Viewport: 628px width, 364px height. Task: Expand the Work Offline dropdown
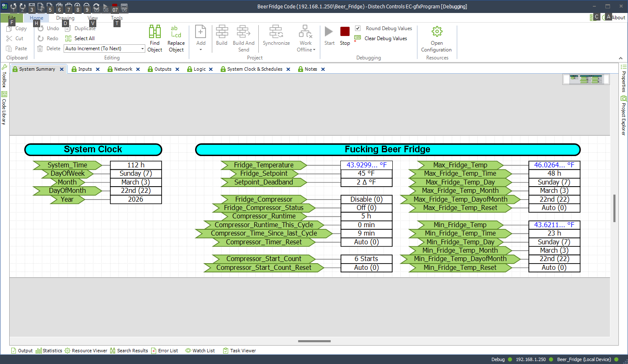(314, 50)
